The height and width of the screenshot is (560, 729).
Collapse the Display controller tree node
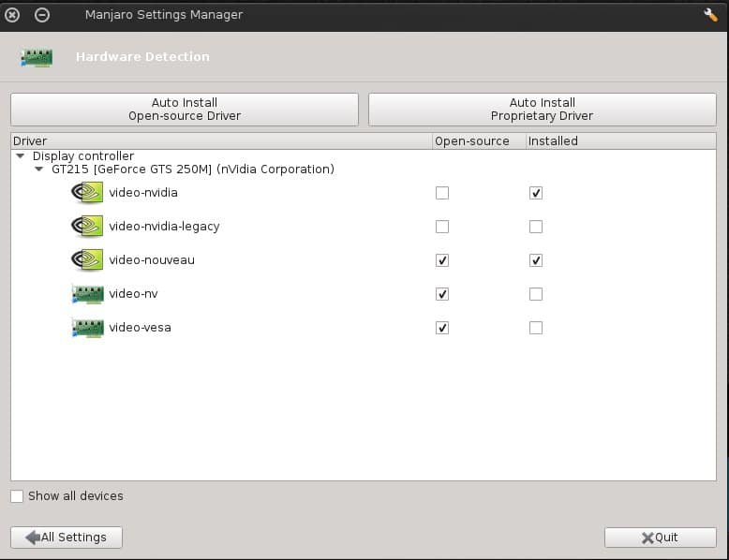(20, 156)
